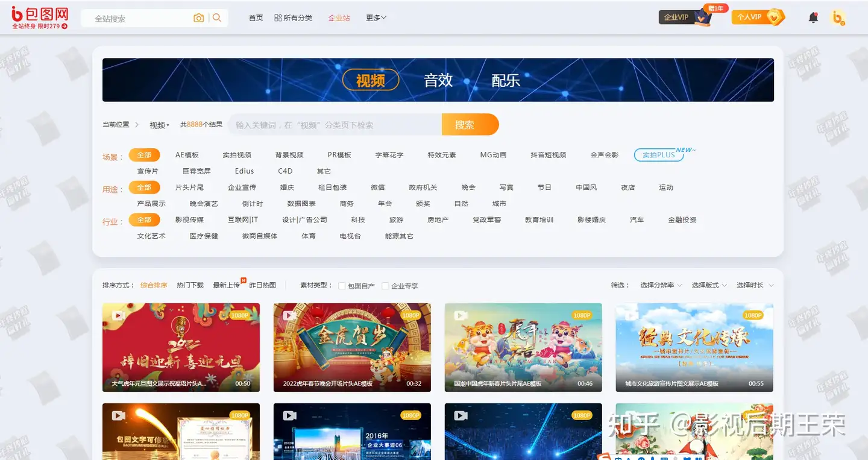
Task: Filter industry by 金融投资
Action: point(682,220)
